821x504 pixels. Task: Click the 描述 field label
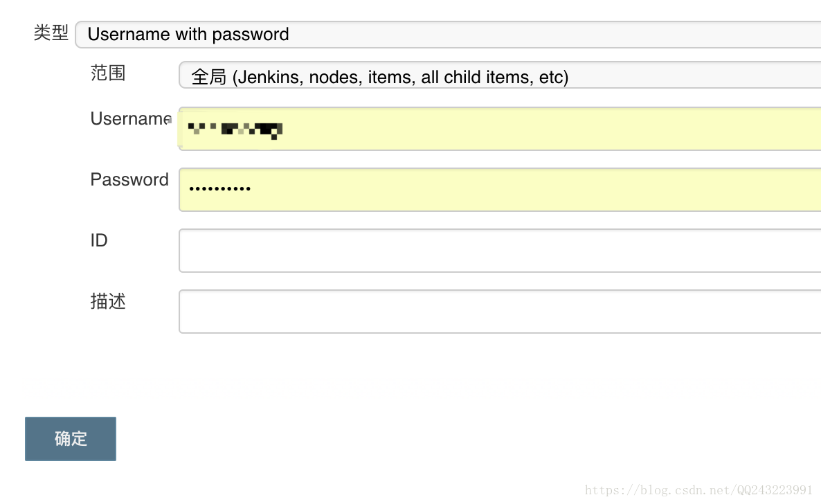click(x=108, y=301)
